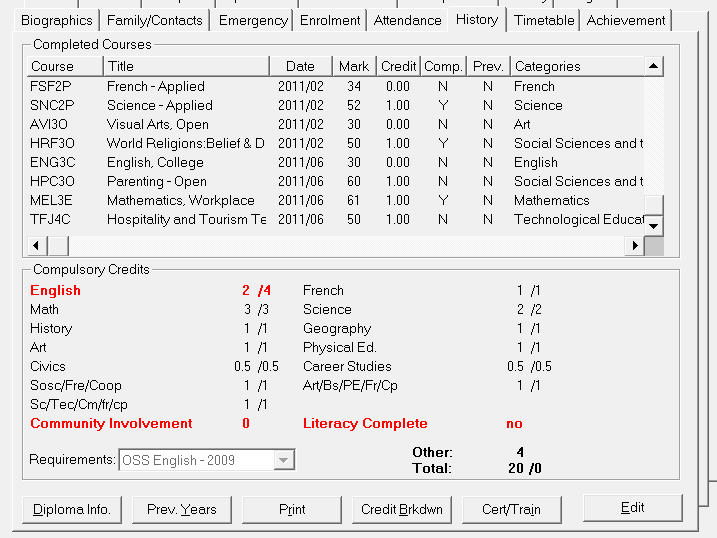Open the Family/Contacts tab
Image resolution: width=717 pixels, height=538 pixels.
(154, 20)
